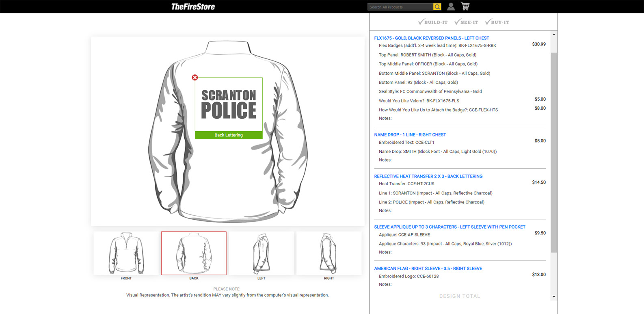Click the SCRANTON POLICE lettering box
The image size is (644, 314).
[229, 104]
